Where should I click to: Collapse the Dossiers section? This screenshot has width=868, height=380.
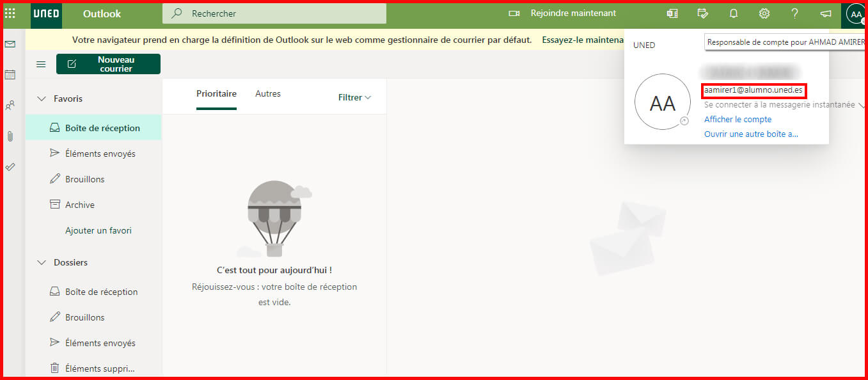[42, 262]
